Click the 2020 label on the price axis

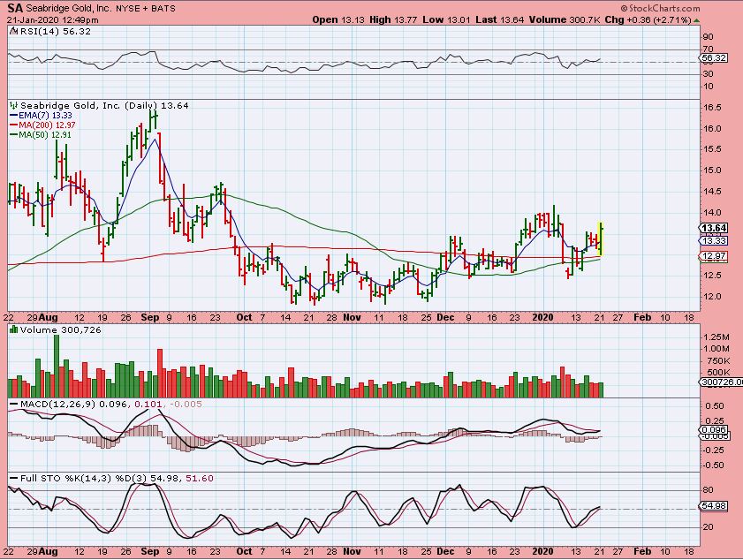tap(543, 317)
